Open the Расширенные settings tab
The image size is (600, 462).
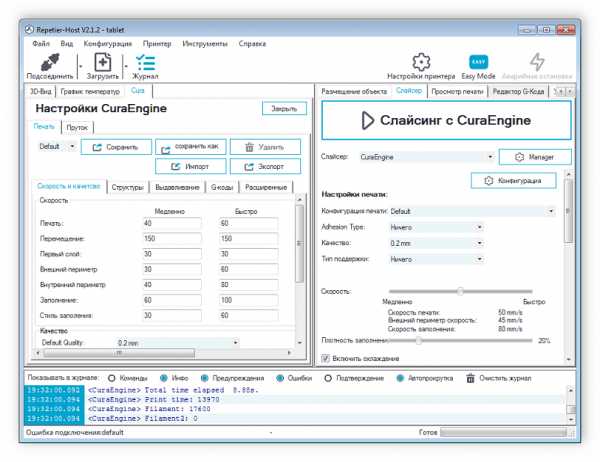coord(266,187)
